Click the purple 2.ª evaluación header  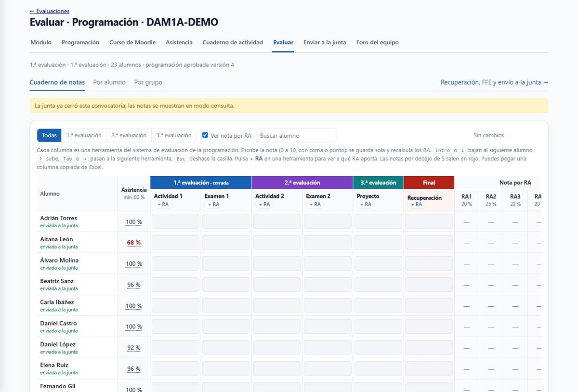pyautogui.click(x=302, y=183)
